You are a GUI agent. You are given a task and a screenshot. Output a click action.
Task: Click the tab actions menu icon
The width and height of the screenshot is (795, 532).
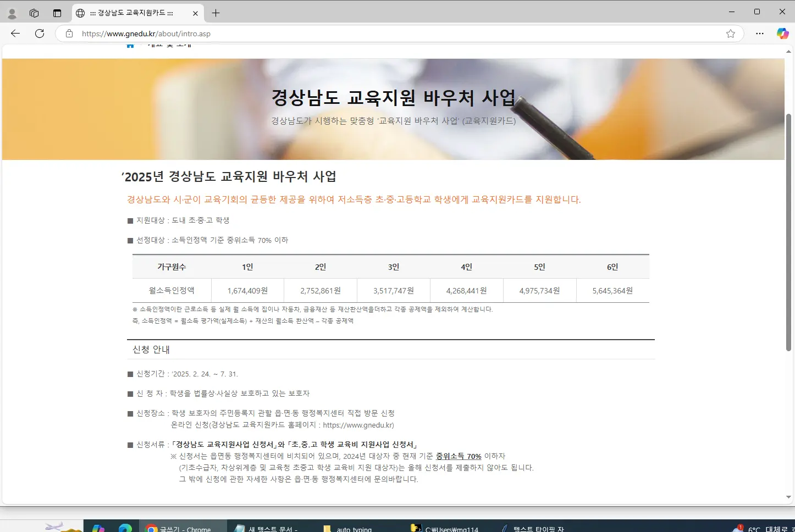coord(57,13)
